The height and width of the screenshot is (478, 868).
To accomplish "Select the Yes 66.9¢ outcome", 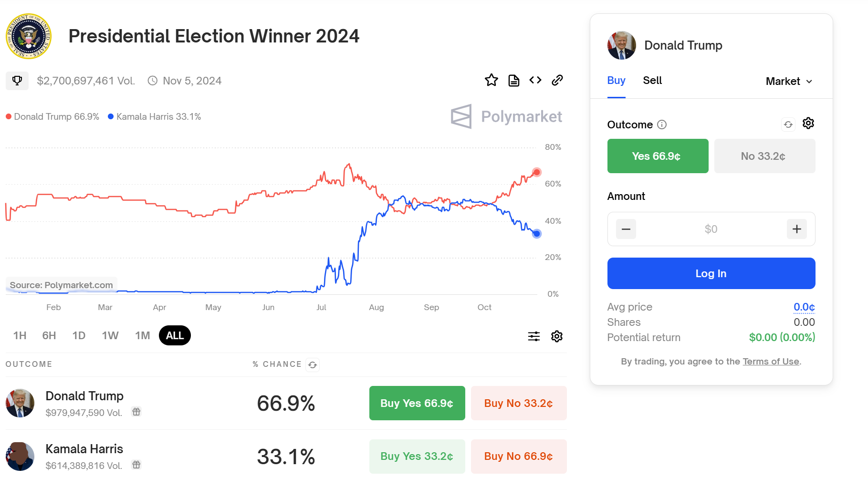I will [x=658, y=156].
